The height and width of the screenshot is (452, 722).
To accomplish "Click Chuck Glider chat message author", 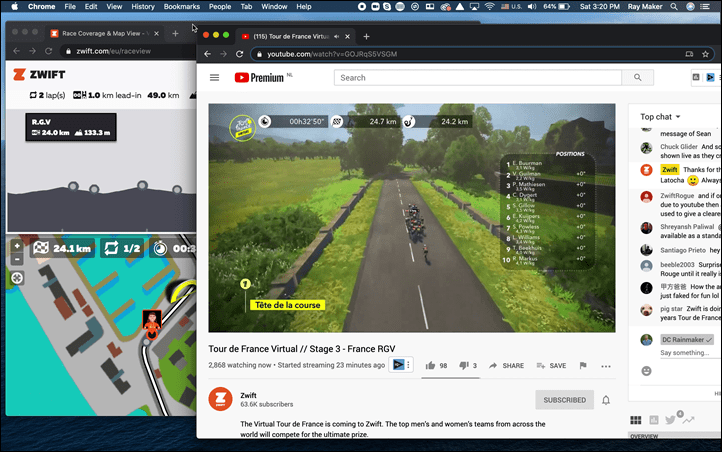I will [679, 146].
